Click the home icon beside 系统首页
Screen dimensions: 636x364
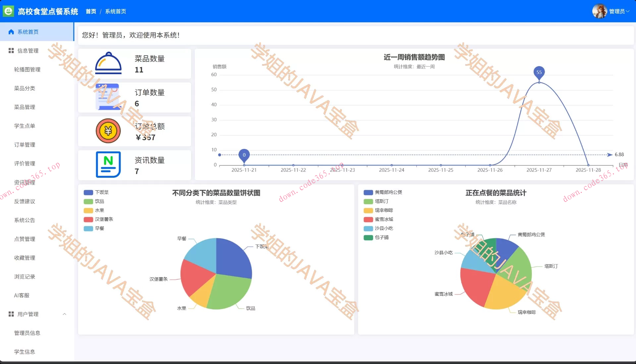pyautogui.click(x=11, y=32)
